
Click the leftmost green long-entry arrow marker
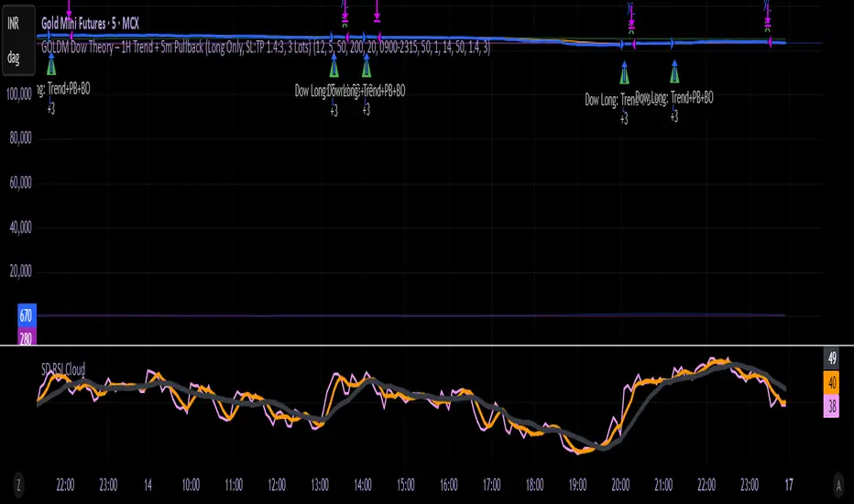tap(51, 65)
